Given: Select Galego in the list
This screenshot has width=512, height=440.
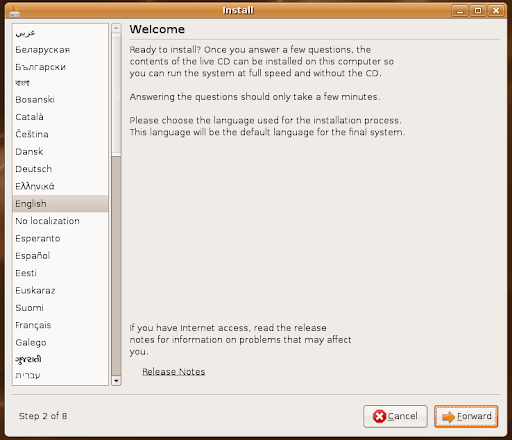Looking at the screenshot, I should 60,342.
